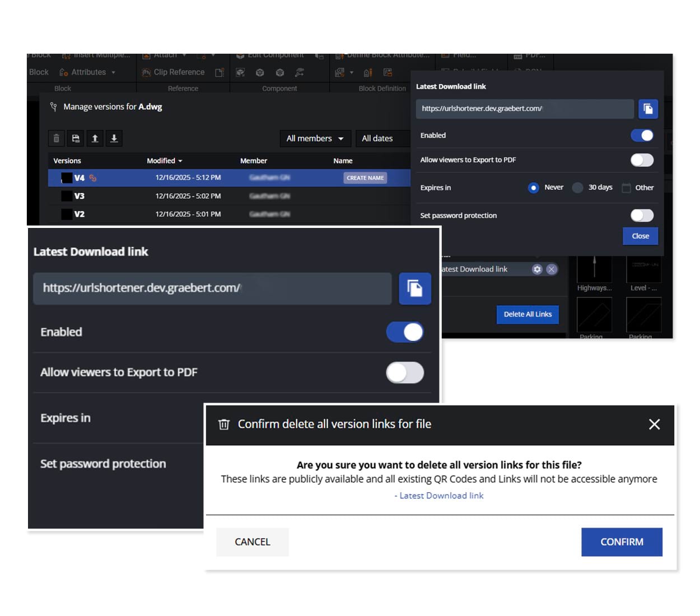Toggle Set password protection switch in small panel

click(642, 216)
